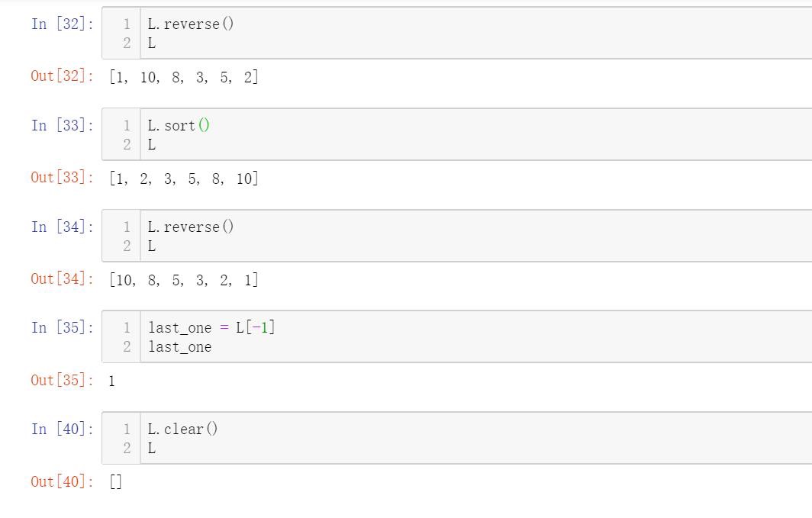Select the In [32] cell prompt
The image size is (812, 518).
(x=62, y=24)
